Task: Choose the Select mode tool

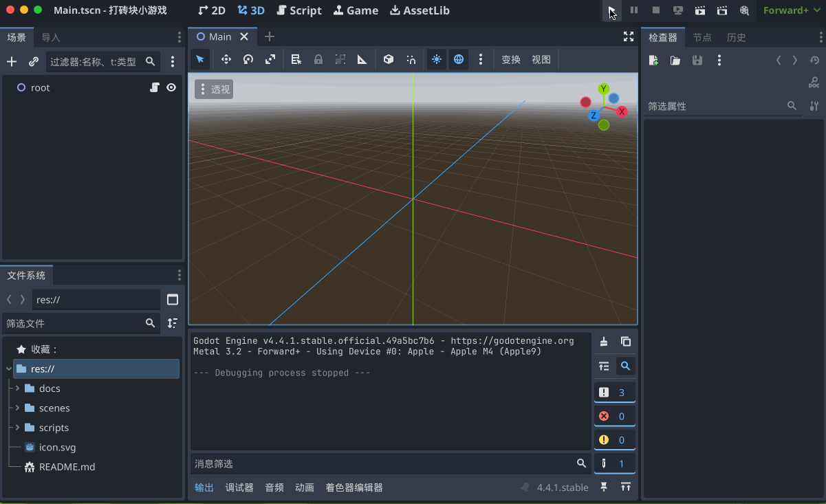Action: 200,60
